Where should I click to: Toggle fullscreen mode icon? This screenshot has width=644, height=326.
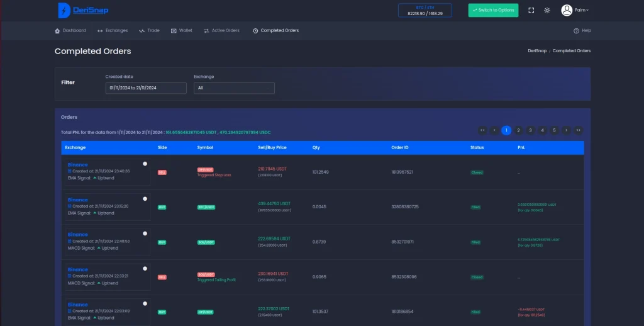click(531, 10)
